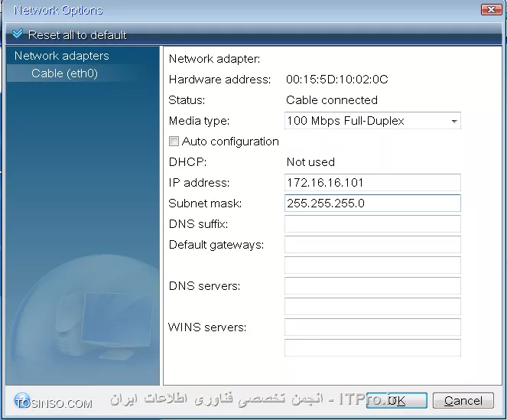Click the IP address: label
The width and height of the screenshot is (507, 420).
[199, 183]
